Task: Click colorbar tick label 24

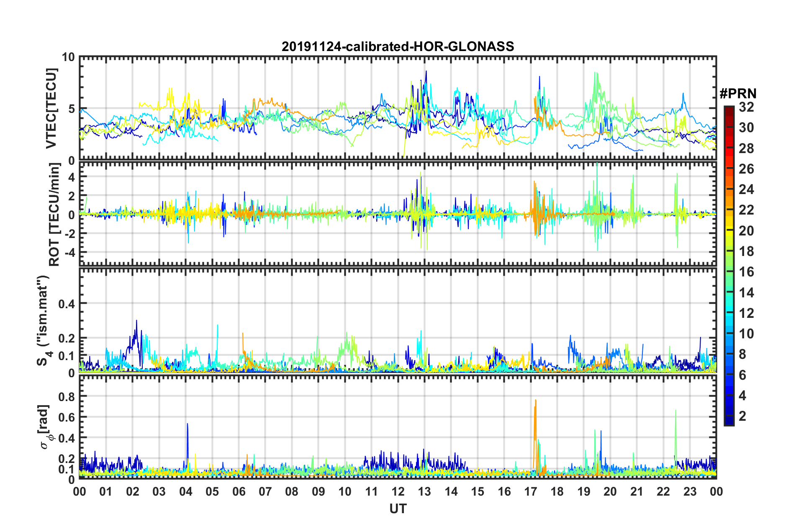Action: (746, 189)
